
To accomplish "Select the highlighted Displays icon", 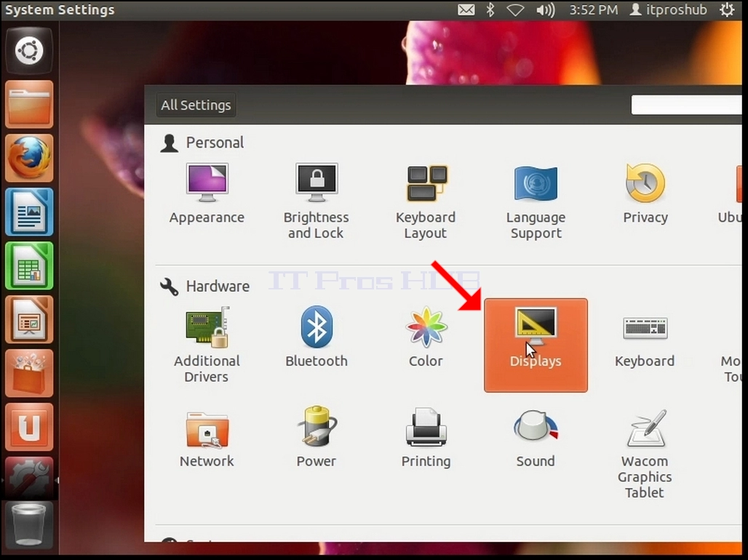I will coord(536,345).
